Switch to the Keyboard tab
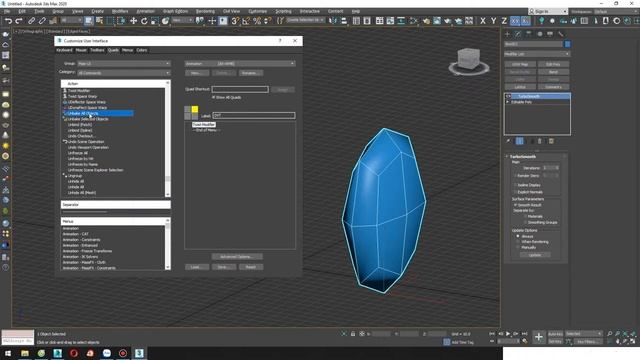This screenshot has width=640, height=360. click(x=64, y=50)
